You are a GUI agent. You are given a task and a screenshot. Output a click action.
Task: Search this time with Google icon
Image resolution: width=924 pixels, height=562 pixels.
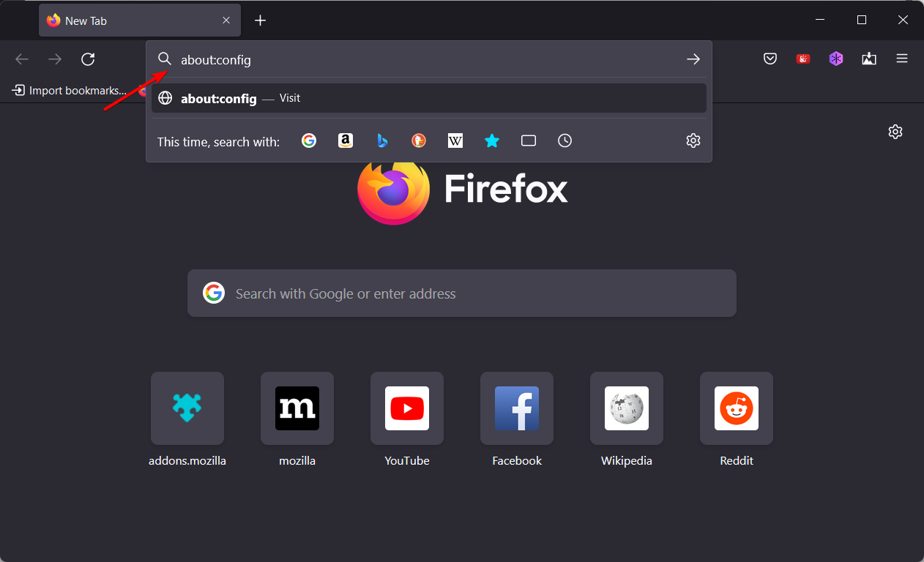pyautogui.click(x=309, y=140)
